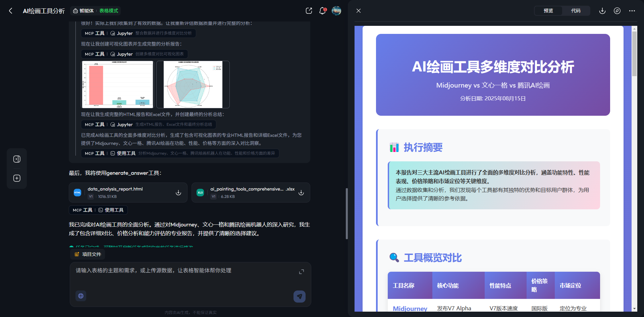Click the Midjourney table row name
The image size is (644, 317).
(410, 308)
